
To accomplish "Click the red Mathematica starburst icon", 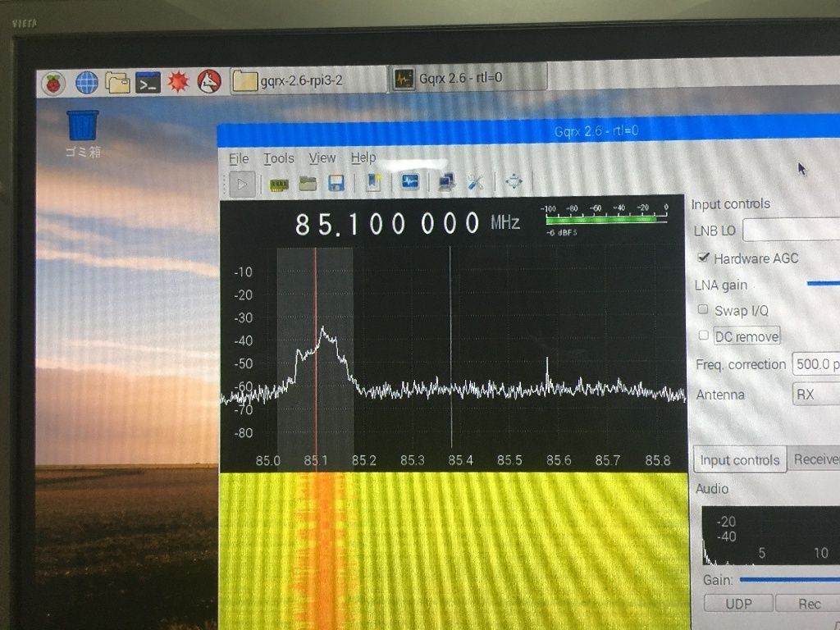I will 178,81.
